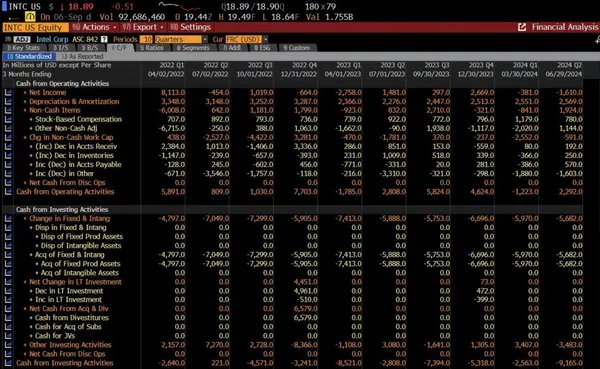Open the Ratios tab
This screenshot has width=600, height=369.
[152, 48]
